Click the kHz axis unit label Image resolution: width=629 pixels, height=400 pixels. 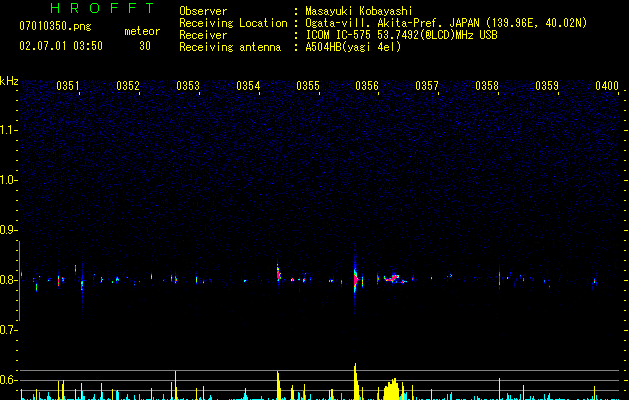point(9,81)
